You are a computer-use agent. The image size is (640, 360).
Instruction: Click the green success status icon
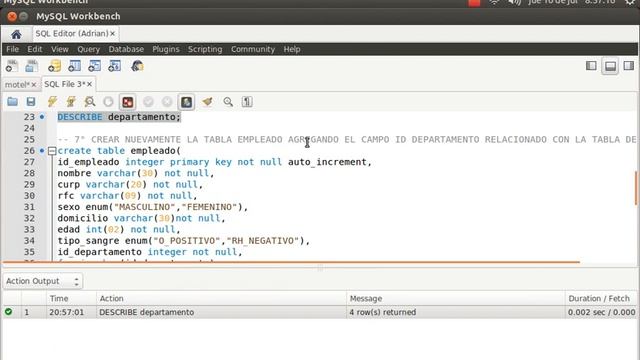[8, 312]
